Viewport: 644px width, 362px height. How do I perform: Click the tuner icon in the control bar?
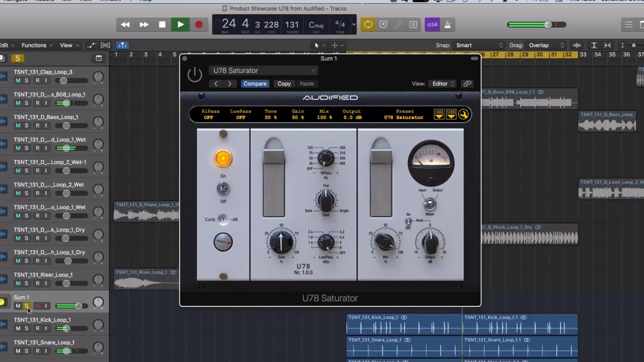click(x=398, y=24)
